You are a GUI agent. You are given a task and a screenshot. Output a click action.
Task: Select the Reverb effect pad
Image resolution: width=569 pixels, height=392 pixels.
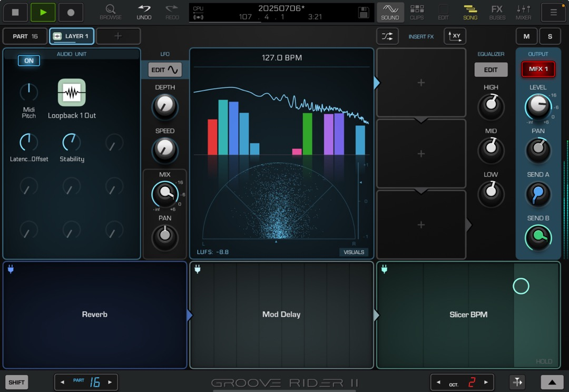95,315
